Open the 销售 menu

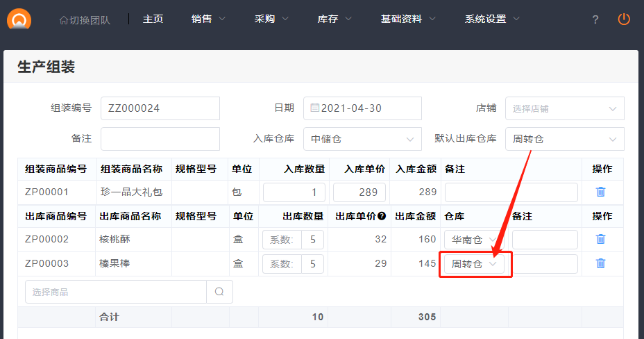point(208,19)
